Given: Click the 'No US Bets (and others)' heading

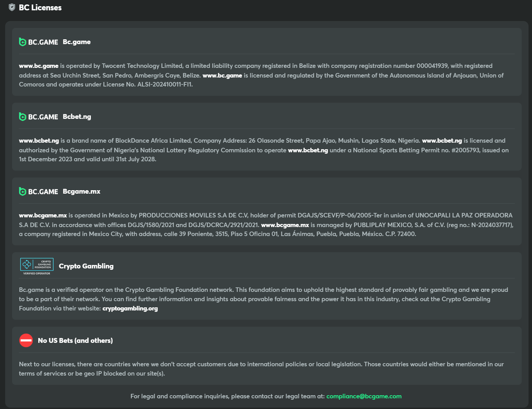Looking at the screenshot, I should coord(75,340).
